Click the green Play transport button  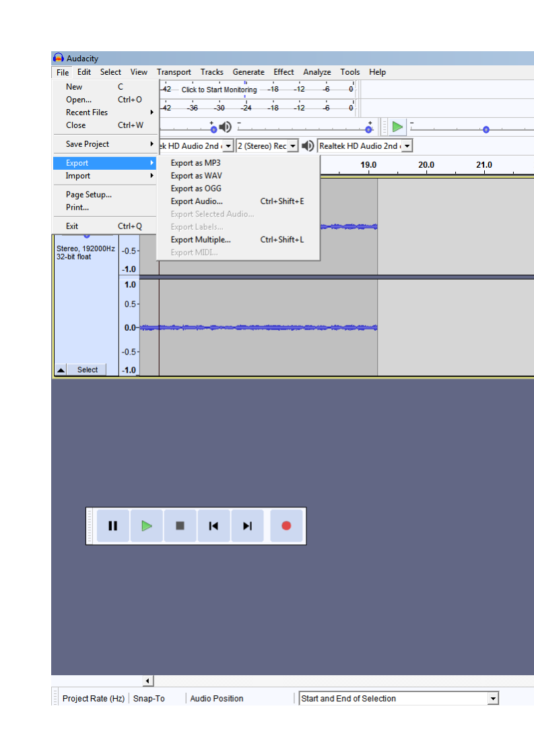147,526
